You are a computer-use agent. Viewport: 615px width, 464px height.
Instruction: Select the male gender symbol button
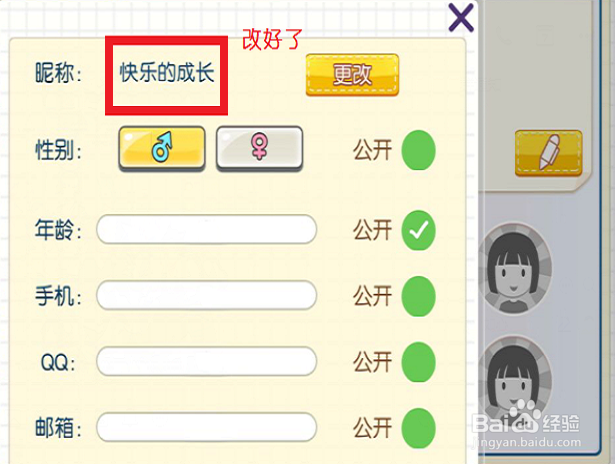click(162, 148)
